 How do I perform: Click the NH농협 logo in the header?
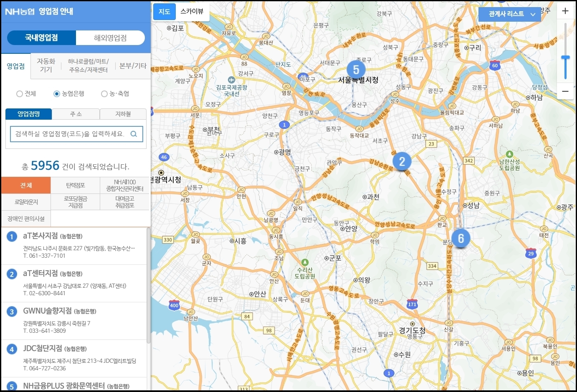click(x=20, y=11)
